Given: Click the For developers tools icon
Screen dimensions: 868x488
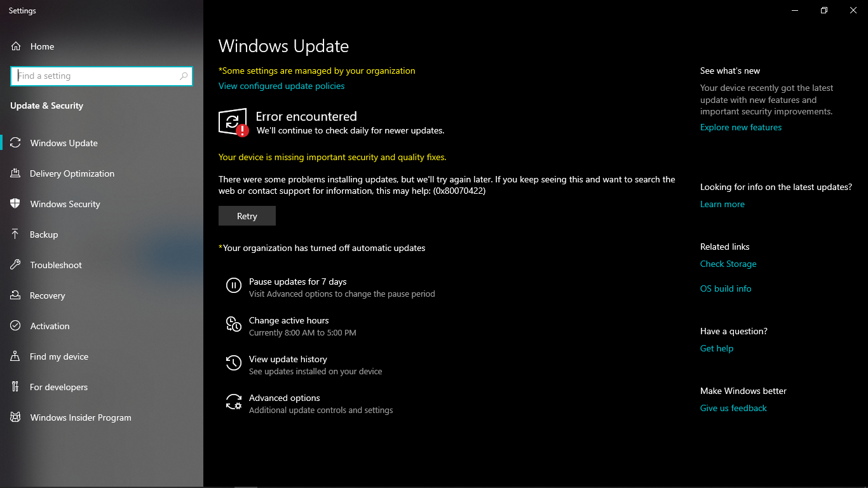Looking at the screenshot, I should (x=16, y=387).
